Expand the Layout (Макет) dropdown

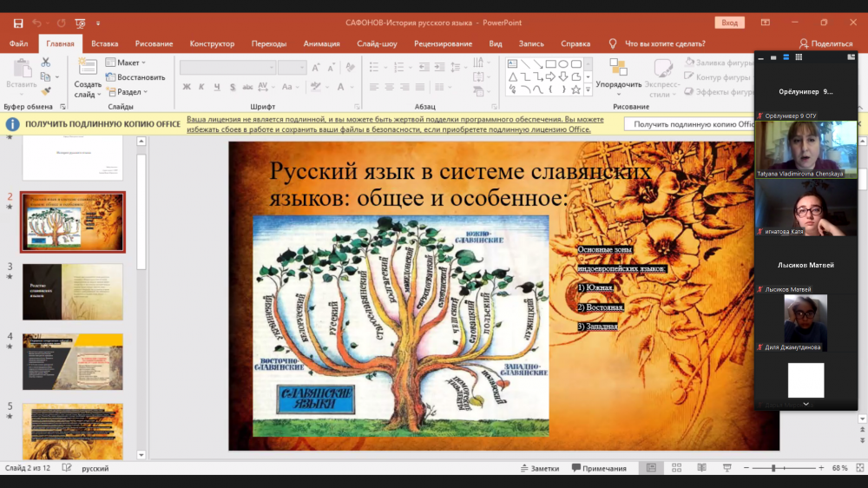coord(126,63)
